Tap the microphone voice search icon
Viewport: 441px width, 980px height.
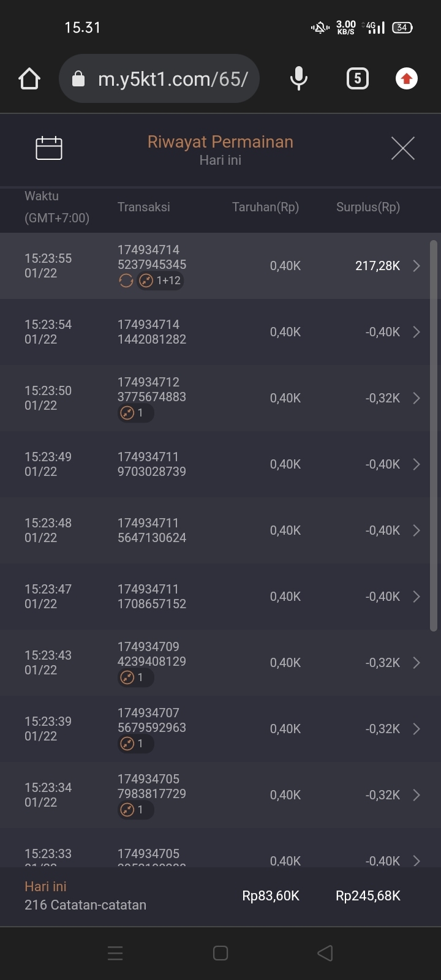(299, 78)
